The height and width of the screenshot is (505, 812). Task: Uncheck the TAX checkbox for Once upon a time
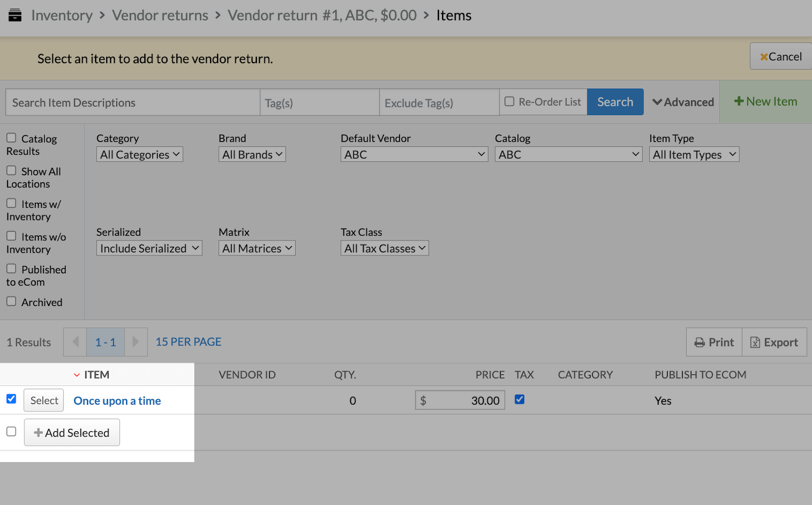pos(519,399)
